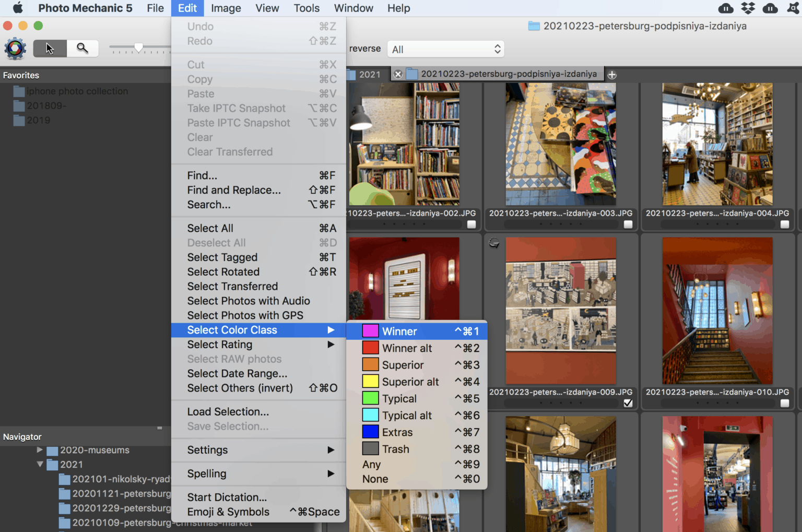The width and height of the screenshot is (802, 532).
Task: Set color class to Typical
Action: click(x=399, y=398)
